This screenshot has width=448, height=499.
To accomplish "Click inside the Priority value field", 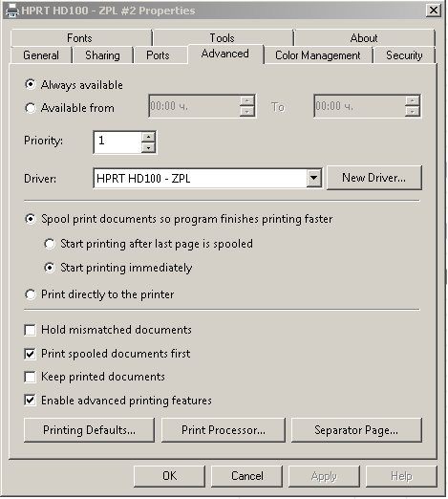I will tap(117, 142).
